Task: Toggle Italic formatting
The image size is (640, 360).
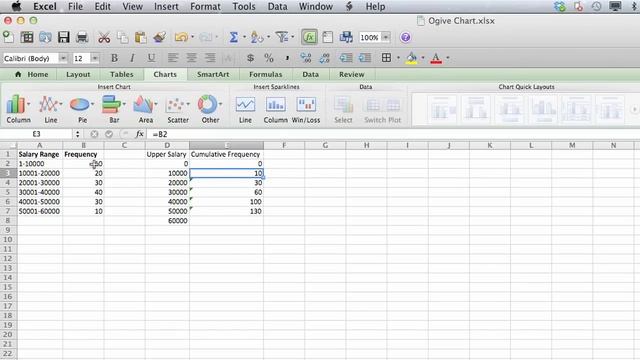Action: click(x=132, y=58)
